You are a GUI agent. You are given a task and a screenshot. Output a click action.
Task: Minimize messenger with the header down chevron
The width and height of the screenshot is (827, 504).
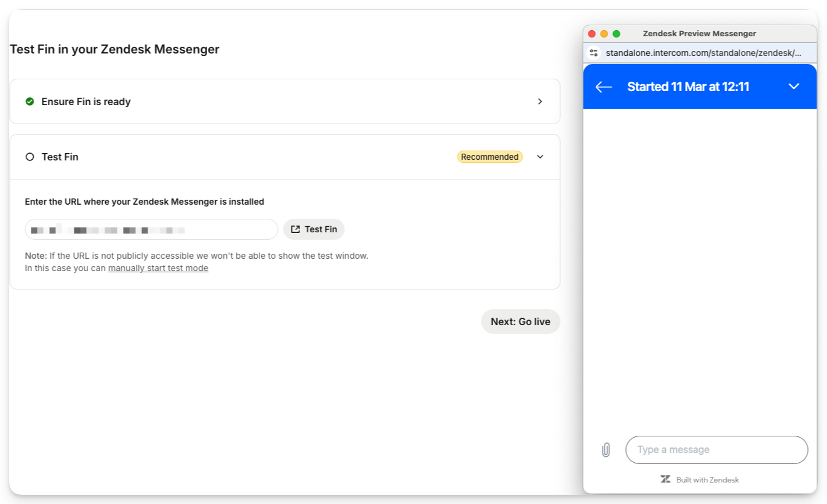pyautogui.click(x=794, y=87)
